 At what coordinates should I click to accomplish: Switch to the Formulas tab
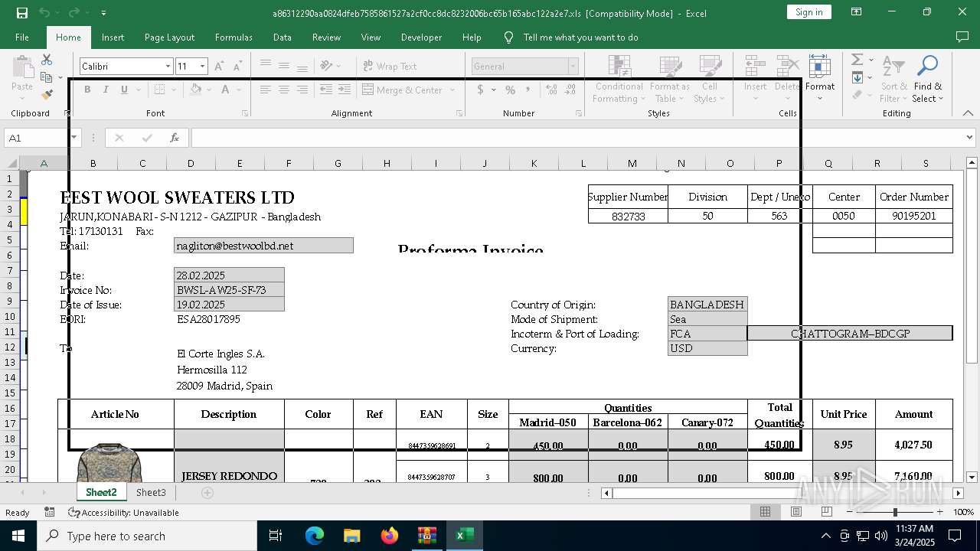[x=234, y=37]
